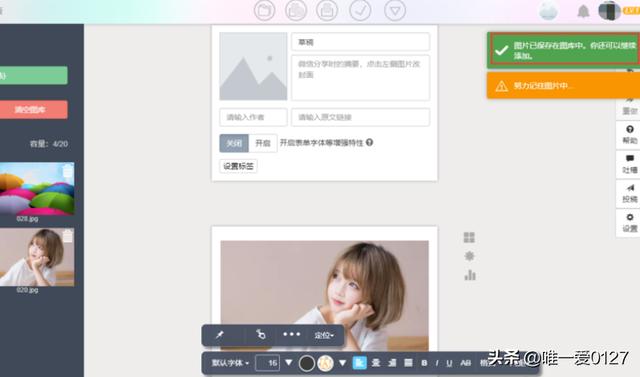Click the question mark help icon beside toggle

(369, 142)
